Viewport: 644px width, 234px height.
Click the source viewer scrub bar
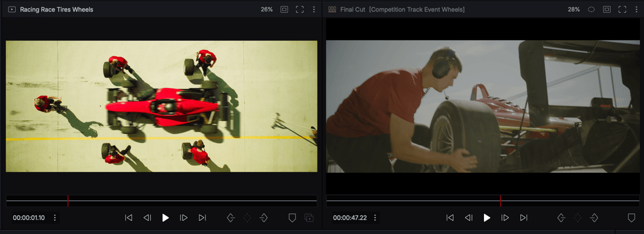(161, 201)
